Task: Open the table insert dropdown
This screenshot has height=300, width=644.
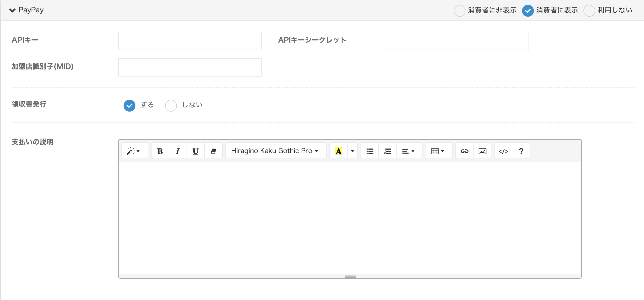Action: (x=438, y=151)
